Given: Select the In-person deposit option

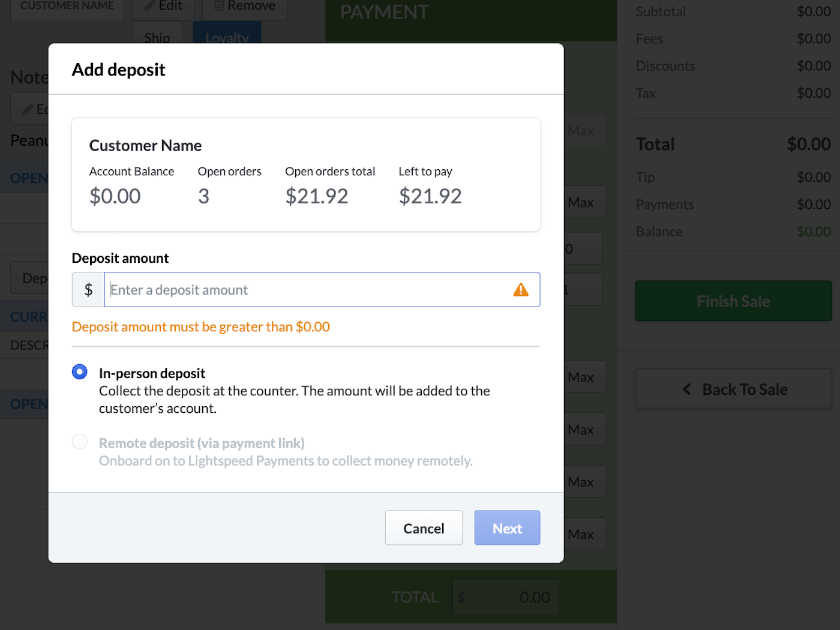Looking at the screenshot, I should pyautogui.click(x=79, y=371).
